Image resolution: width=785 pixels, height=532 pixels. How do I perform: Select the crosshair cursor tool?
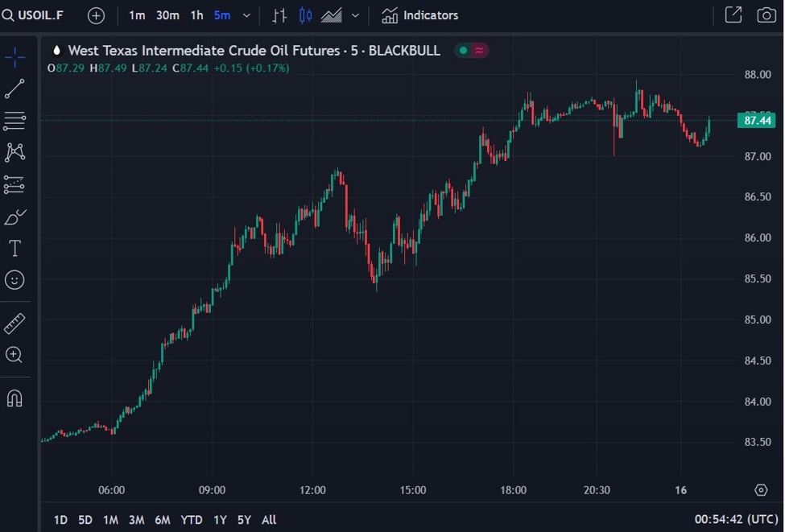point(14,57)
